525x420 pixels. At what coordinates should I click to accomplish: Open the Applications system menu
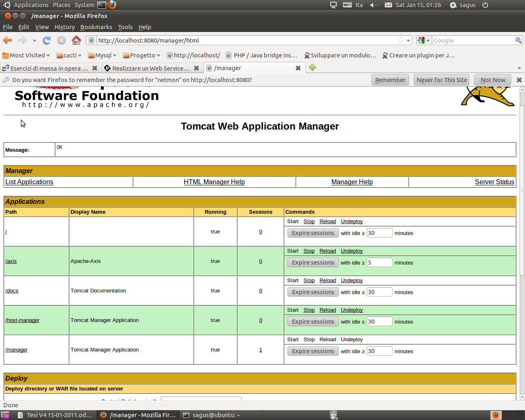31,5
